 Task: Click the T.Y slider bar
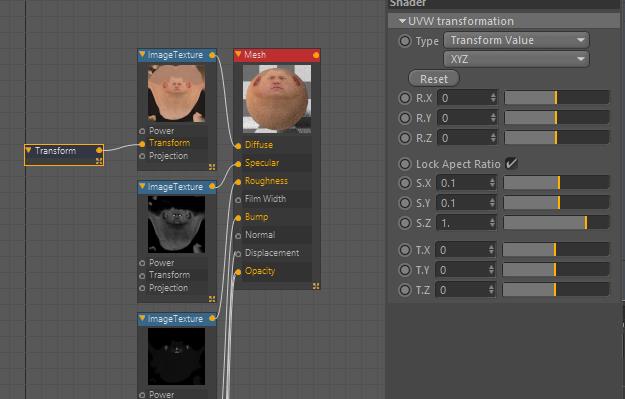pyautogui.click(x=556, y=269)
